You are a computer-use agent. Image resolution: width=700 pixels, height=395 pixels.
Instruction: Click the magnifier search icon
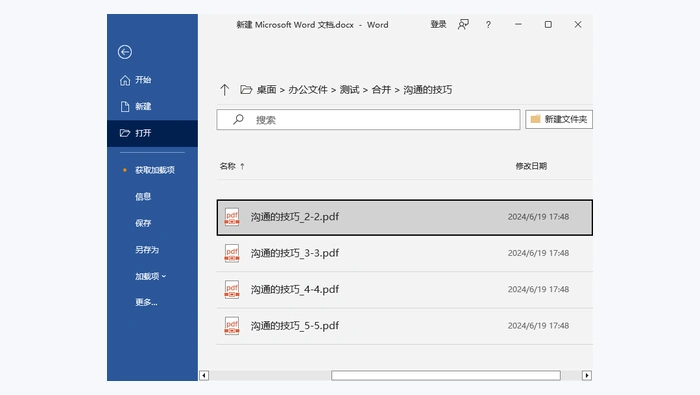238,119
